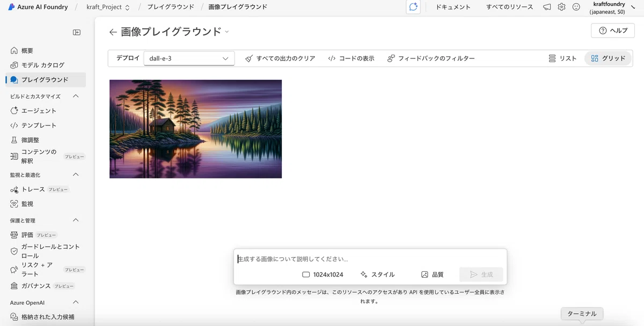Select プレイグラウンド in the sidebar
Viewport: 644px width, 326px height.
tap(46, 80)
